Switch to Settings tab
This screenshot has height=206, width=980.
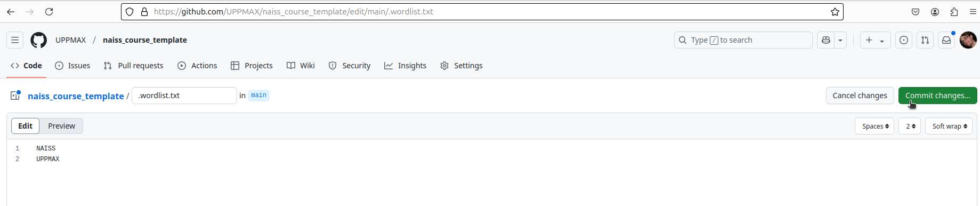tap(461, 66)
